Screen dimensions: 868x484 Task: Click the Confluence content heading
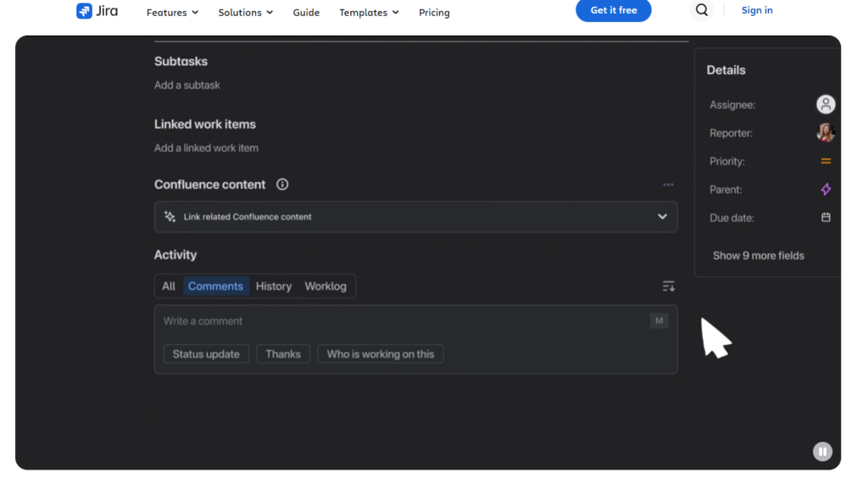[210, 185]
